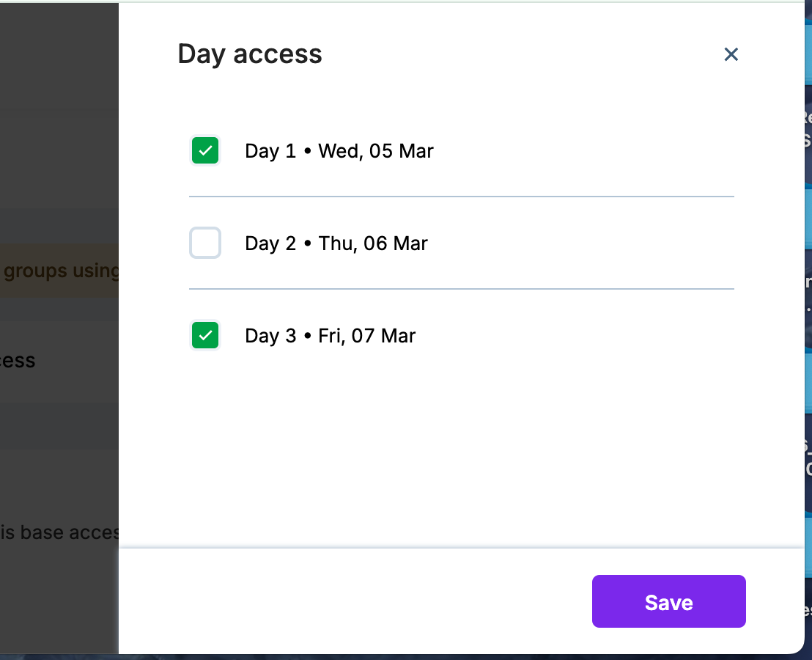This screenshot has width=812, height=660.
Task: Click the footer bar left of Save
Action: pyautogui.click(x=352, y=601)
